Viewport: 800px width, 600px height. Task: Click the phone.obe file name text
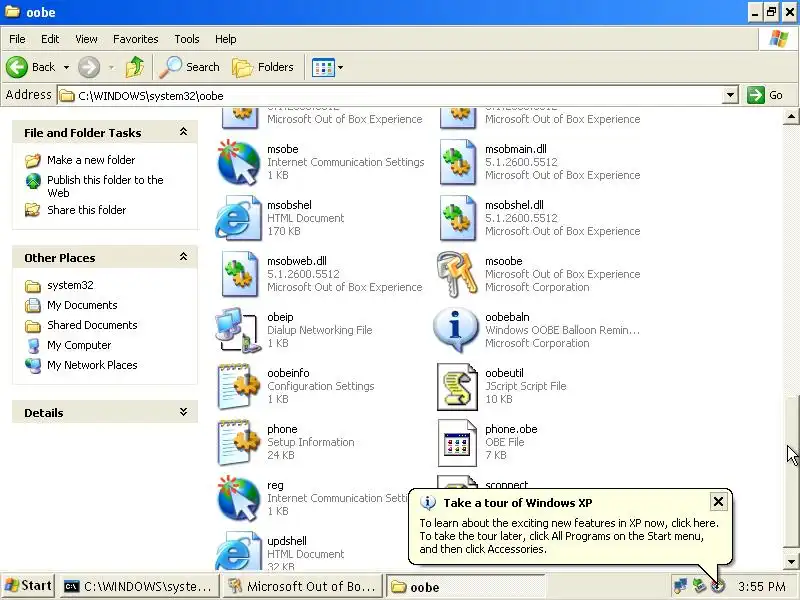pos(511,429)
